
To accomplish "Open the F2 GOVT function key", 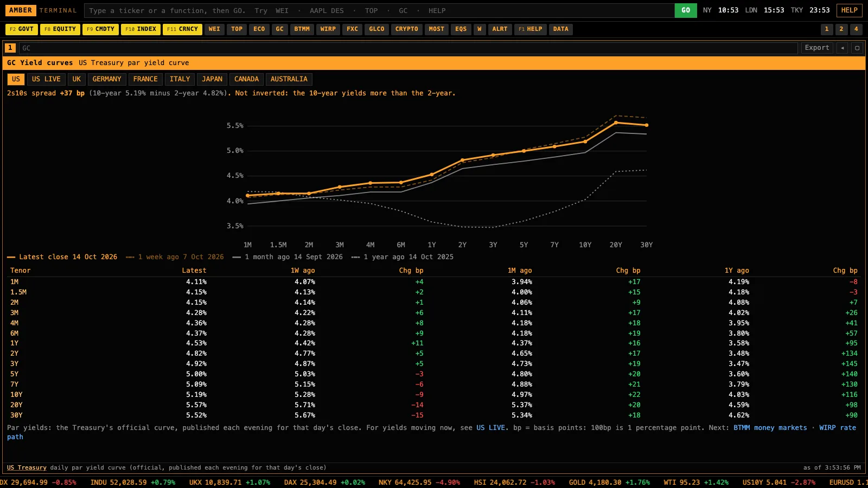I will (22, 29).
